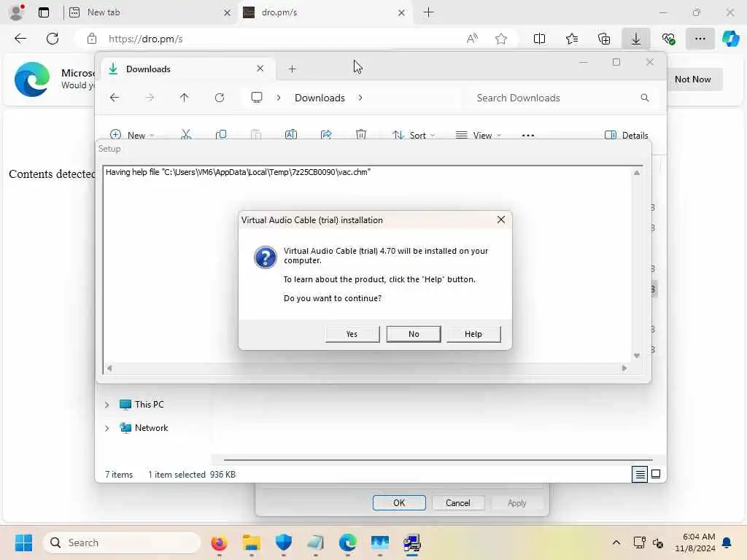Expand Network in navigation pane
747x560 pixels.
pyautogui.click(x=107, y=428)
